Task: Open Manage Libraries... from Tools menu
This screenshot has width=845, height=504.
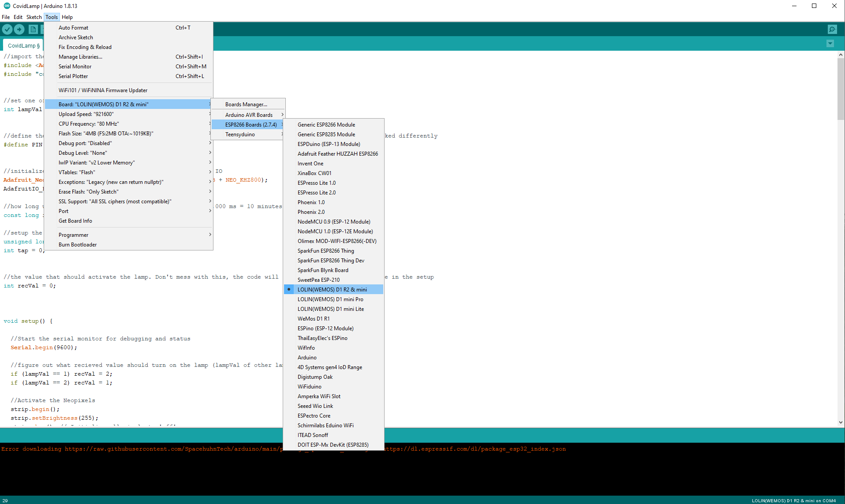Action: tap(80, 57)
